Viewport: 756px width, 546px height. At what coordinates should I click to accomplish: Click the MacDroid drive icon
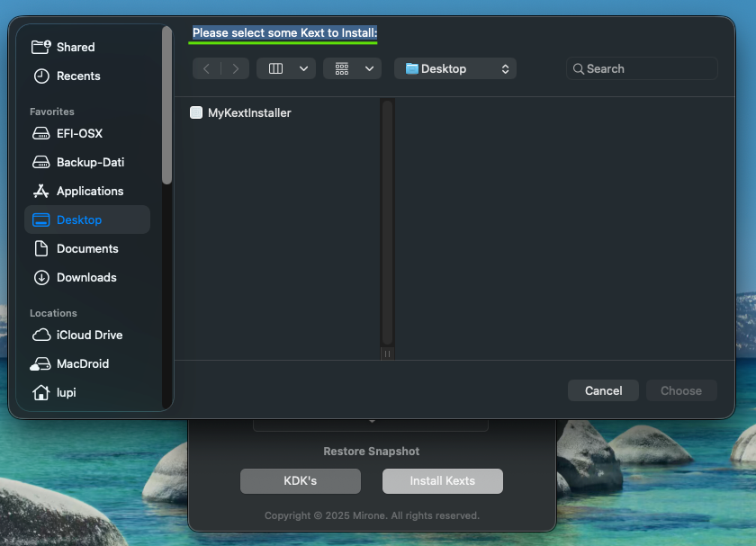(x=40, y=363)
